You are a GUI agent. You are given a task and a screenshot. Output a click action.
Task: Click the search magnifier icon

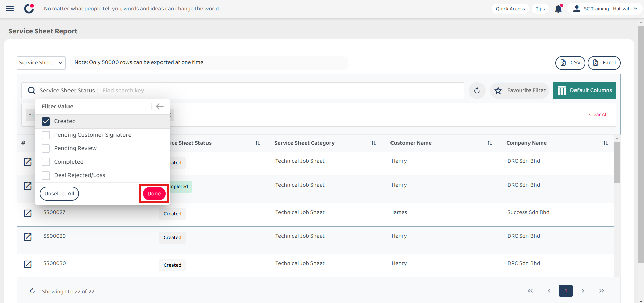[32, 91]
